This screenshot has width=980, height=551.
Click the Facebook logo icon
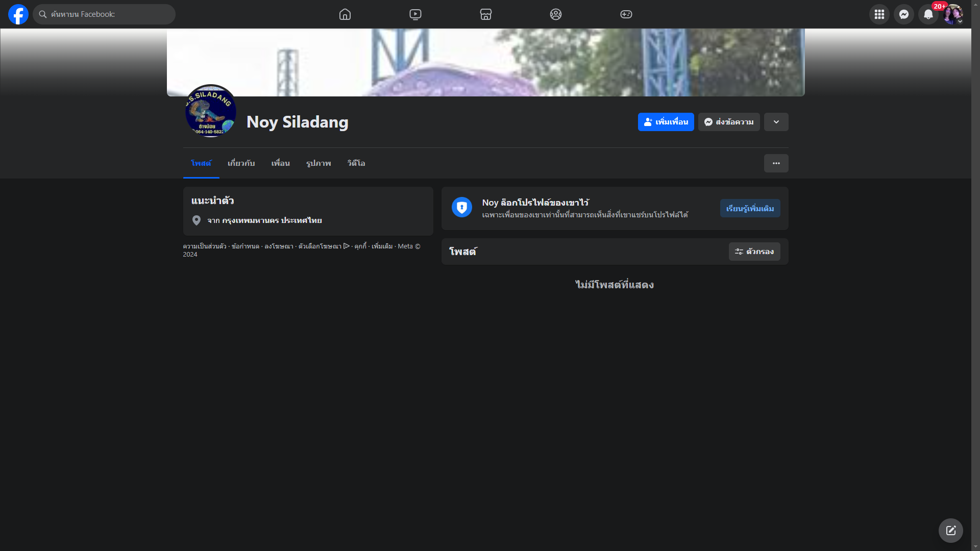click(18, 14)
